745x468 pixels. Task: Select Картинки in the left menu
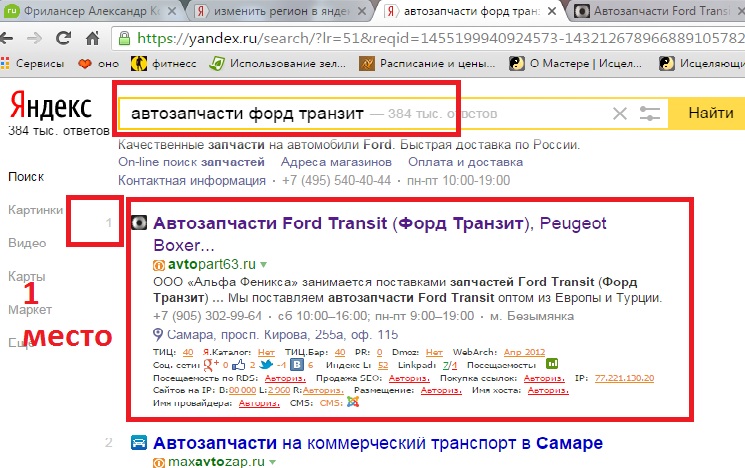click(x=36, y=210)
